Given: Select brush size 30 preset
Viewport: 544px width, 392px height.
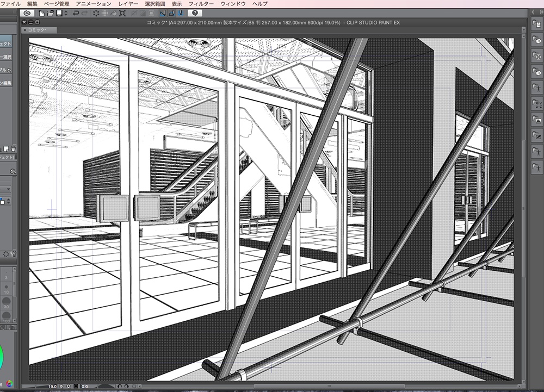Looking at the screenshot, I should pos(6,303).
